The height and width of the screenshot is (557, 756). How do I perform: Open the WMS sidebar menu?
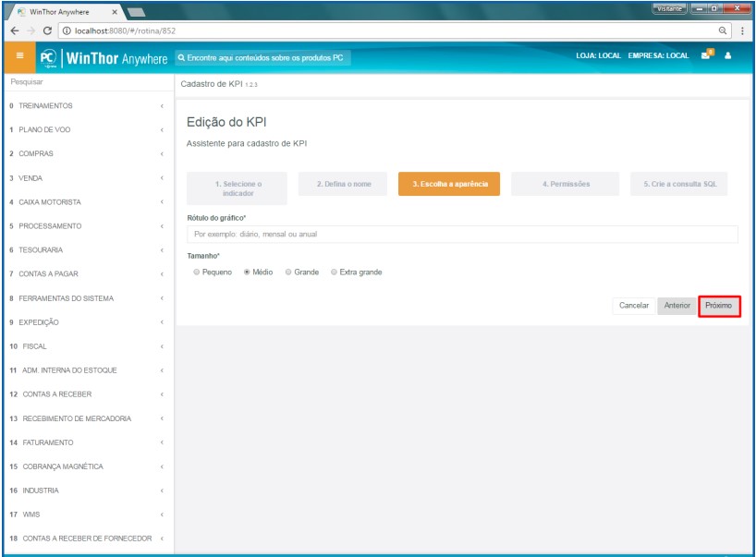click(x=87, y=515)
